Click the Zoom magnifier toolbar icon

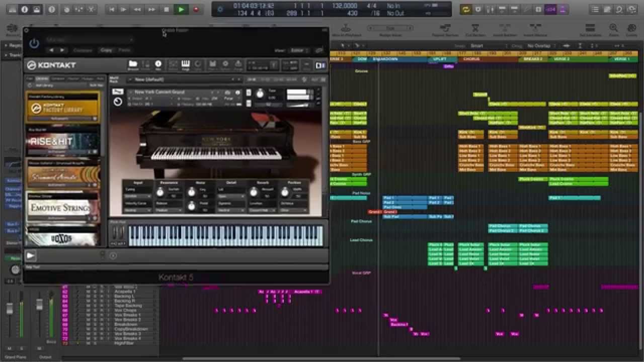click(614, 30)
